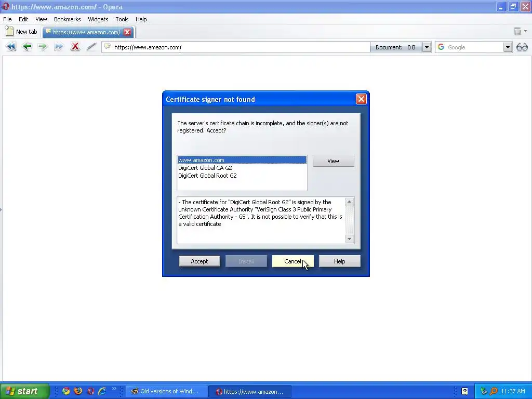Click the Cancel button

(293, 261)
